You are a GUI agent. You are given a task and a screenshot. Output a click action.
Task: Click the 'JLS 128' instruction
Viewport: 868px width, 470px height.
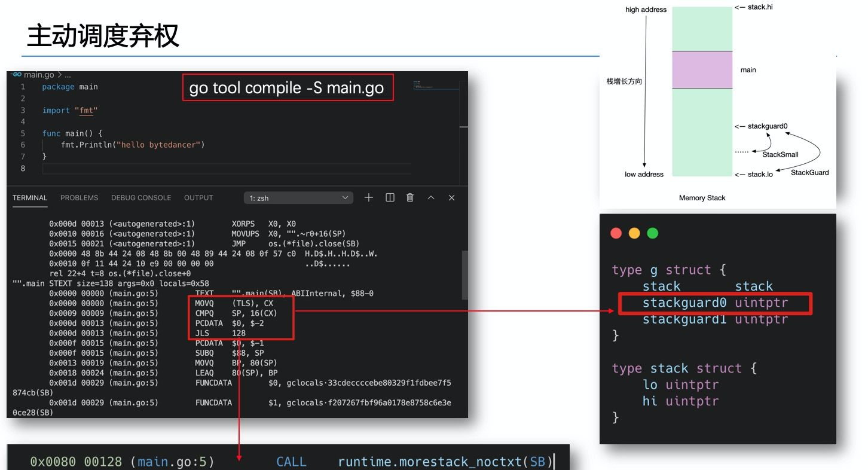220,333
